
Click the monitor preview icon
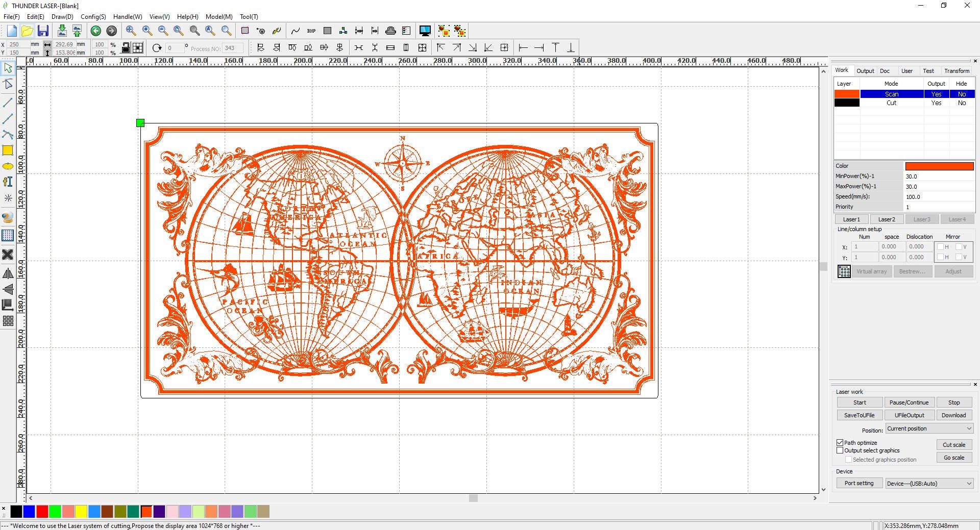pos(425,31)
